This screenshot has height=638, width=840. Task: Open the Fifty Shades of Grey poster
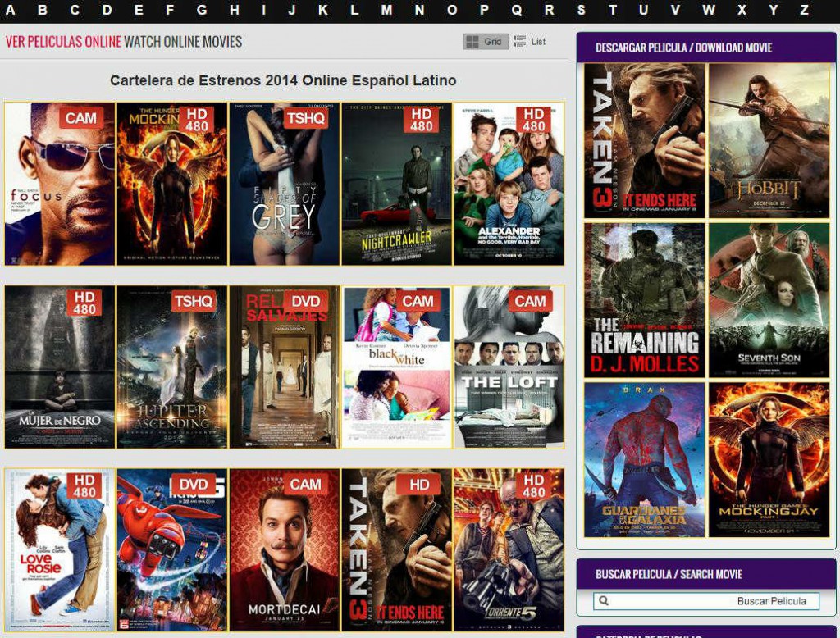(285, 184)
